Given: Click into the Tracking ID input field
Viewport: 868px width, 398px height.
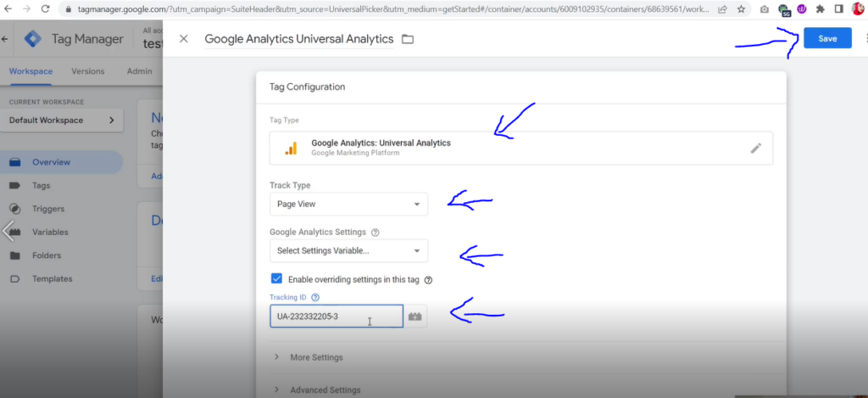Looking at the screenshot, I should (x=337, y=317).
